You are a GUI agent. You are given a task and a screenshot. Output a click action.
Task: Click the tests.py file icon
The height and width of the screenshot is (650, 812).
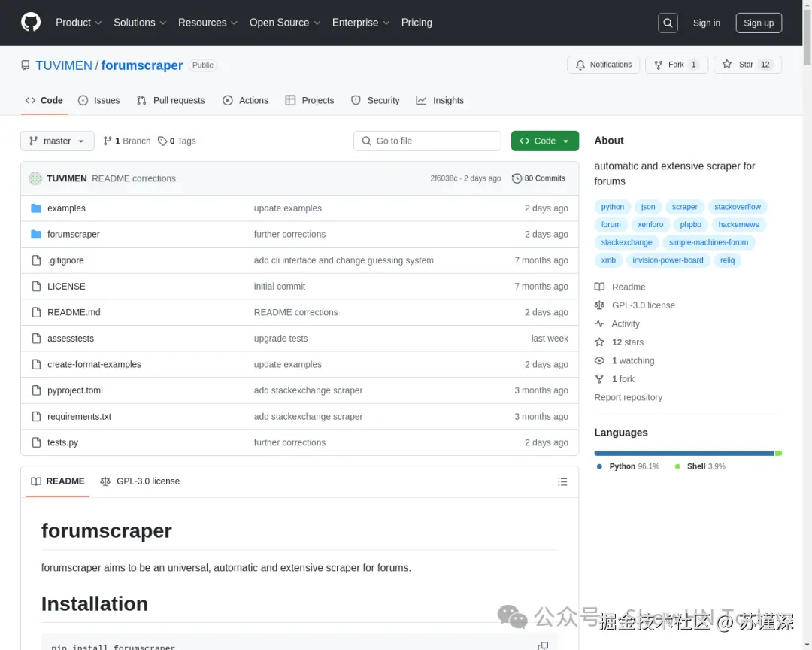point(36,442)
